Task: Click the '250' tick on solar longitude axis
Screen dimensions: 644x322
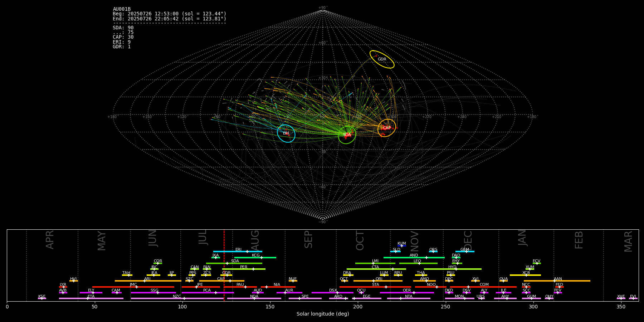Action: 445,307
